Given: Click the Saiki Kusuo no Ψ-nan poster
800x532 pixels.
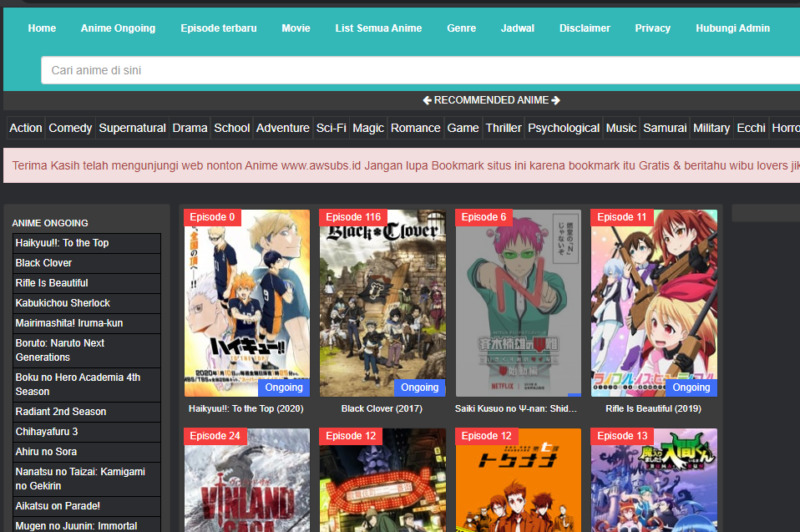Looking at the screenshot, I should coord(518,303).
